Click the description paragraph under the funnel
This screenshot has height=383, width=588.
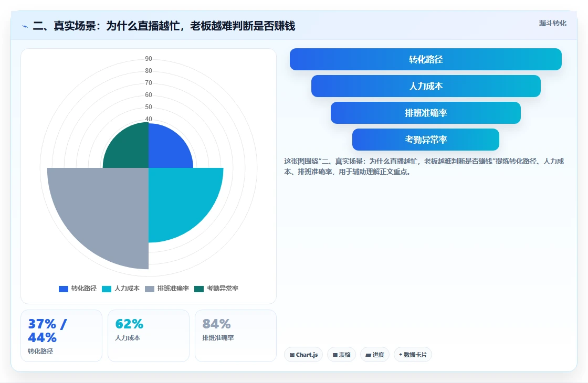[x=424, y=166]
